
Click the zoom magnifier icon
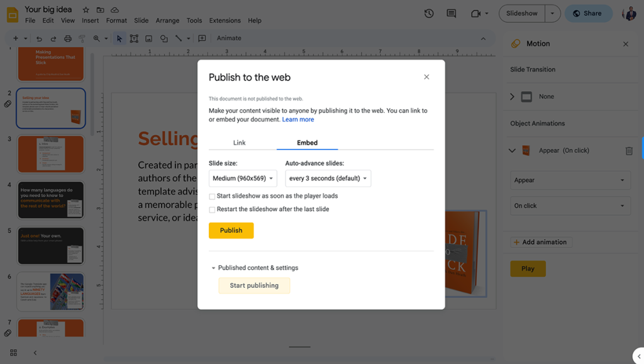[96, 38]
